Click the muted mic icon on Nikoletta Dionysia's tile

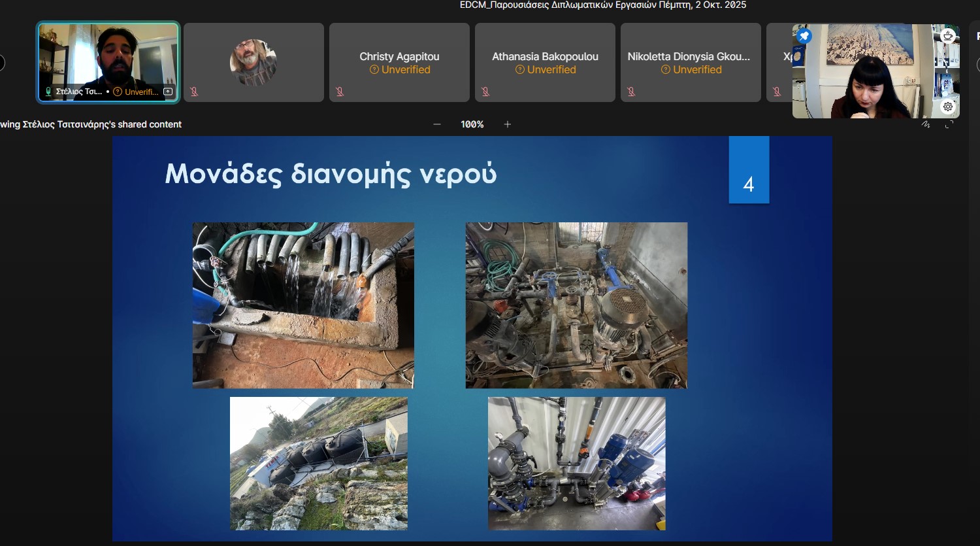[631, 92]
